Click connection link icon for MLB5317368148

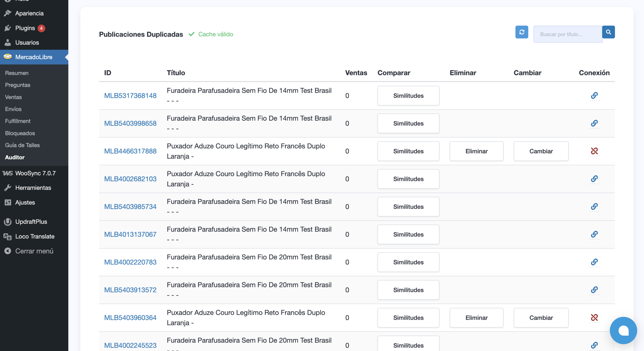pos(594,96)
